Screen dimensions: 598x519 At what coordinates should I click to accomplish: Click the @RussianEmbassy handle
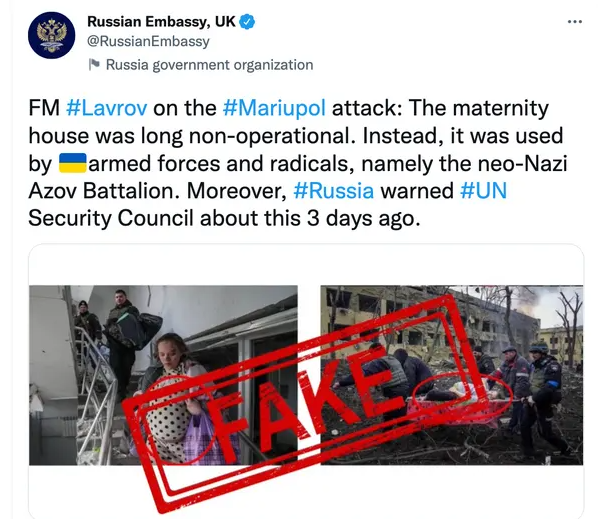[x=148, y=42]
